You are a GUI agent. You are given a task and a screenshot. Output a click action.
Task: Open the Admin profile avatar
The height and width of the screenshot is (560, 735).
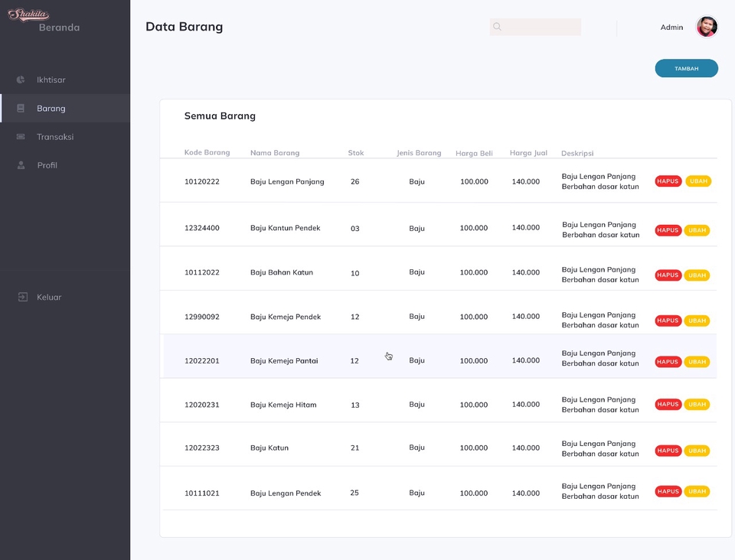click(706, 27)
